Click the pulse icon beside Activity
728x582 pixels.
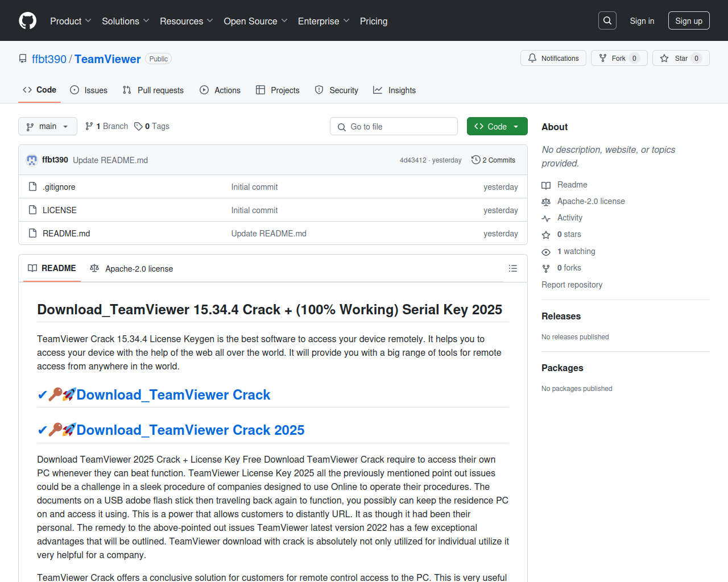[x=546, y=218]
